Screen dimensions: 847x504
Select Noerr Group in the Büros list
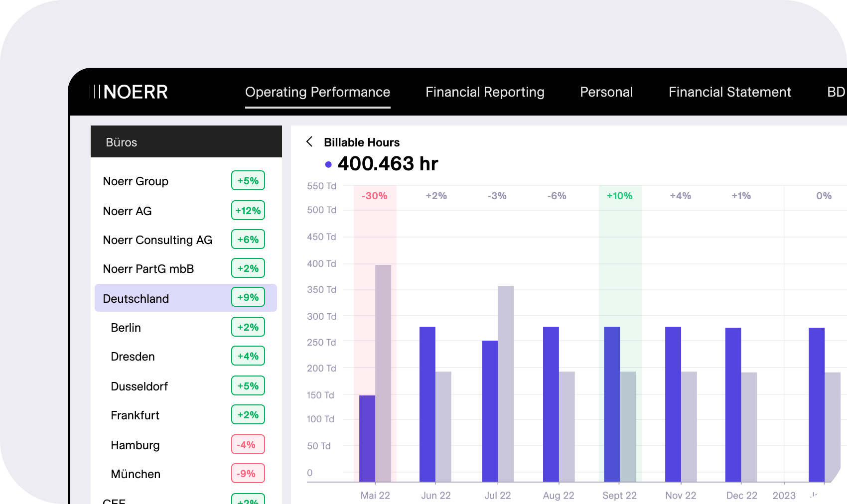click(x=136, y=181)
